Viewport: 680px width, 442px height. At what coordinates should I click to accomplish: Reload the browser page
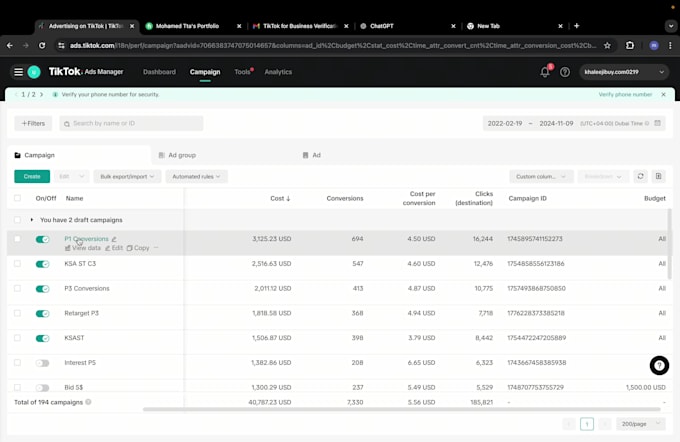(42, 45)
